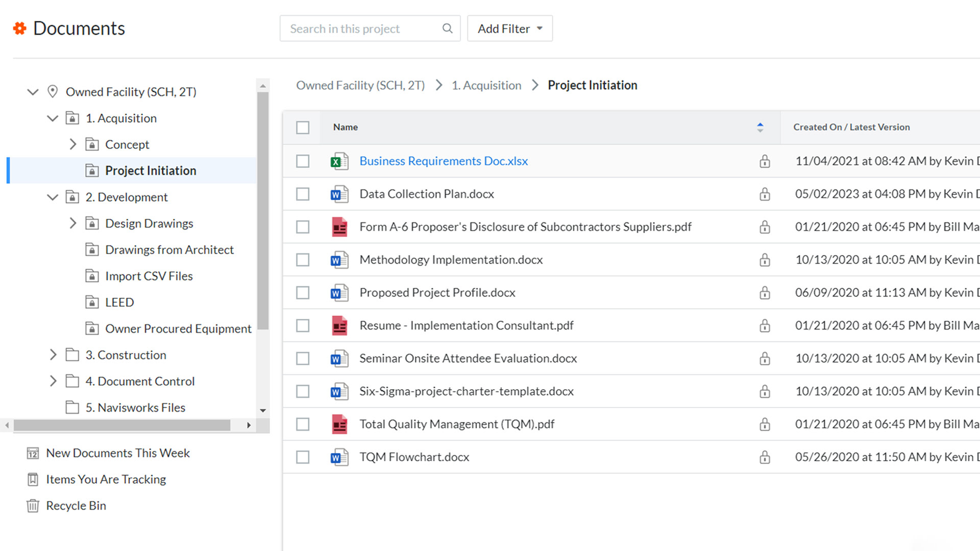Click the search magnifier icon

[x=447, y=28]
